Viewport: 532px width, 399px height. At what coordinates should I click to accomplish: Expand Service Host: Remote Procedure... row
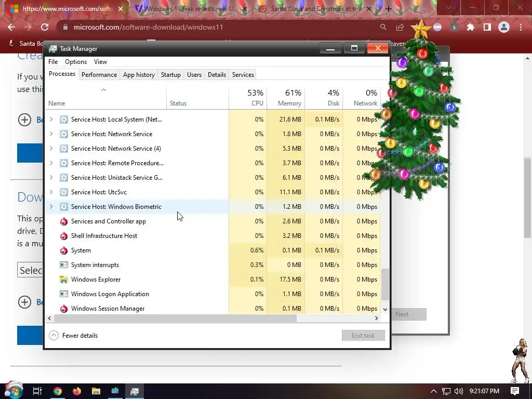tap(51, 163)
